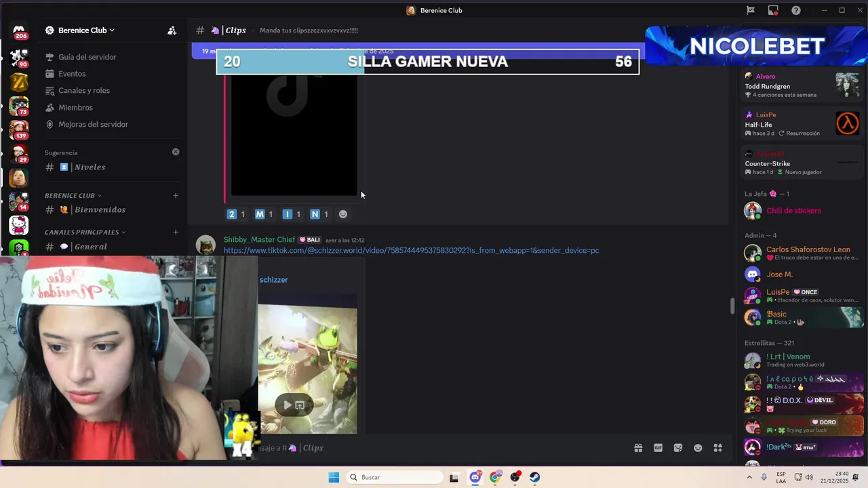The image size is (868, 488).
Task: Open the sticker picker
Action: [x=678, y=448]
